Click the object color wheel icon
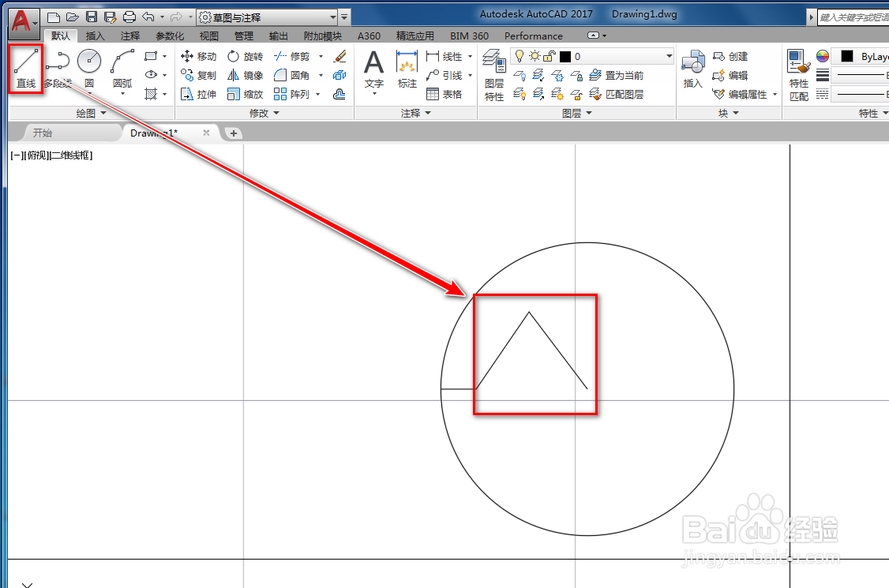889x588 pixels. [823, 56]
